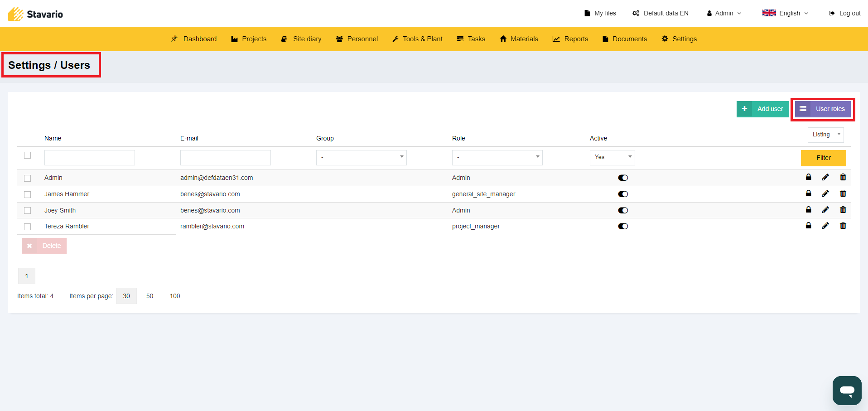The height and width of the screenshot is (411, 868).
Task: Click Default data EN link
Action: 661,13
